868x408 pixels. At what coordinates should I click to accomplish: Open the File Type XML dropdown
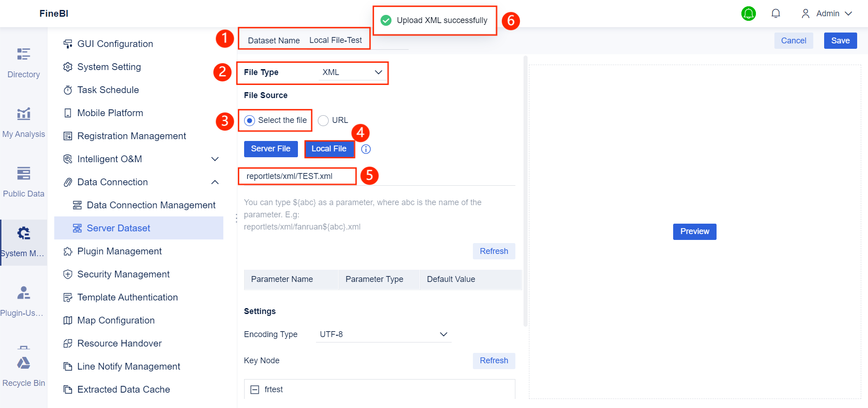353,72
